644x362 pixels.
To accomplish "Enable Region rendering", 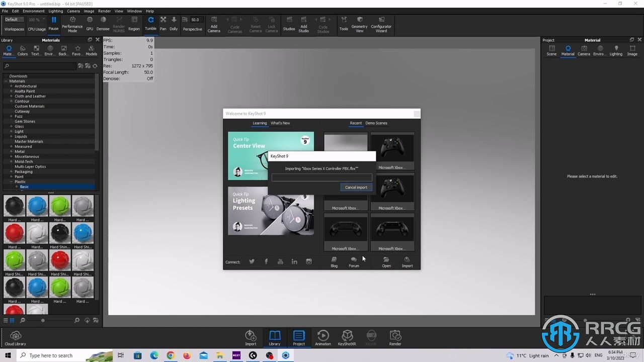I will 134,24.
